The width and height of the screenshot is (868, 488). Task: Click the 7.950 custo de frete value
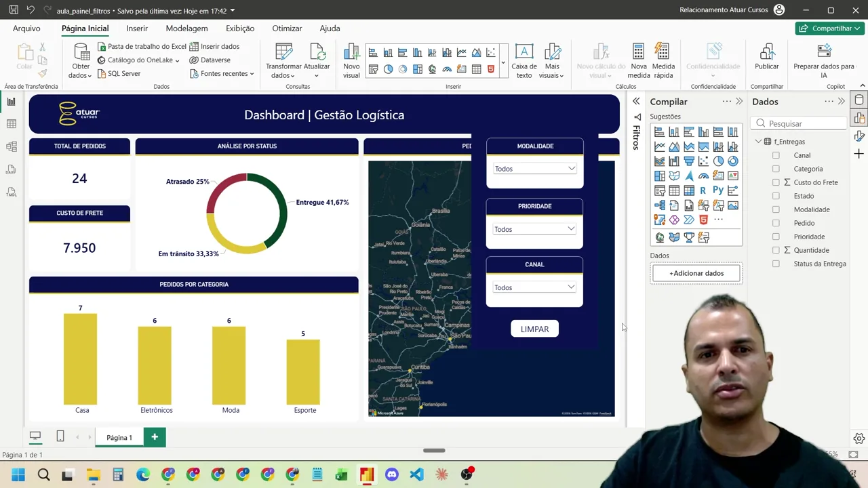79,248
